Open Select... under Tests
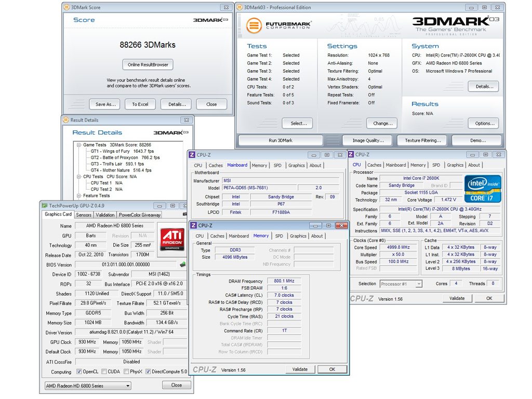Screen dimensions: 532x399 [x=299, y=124]
